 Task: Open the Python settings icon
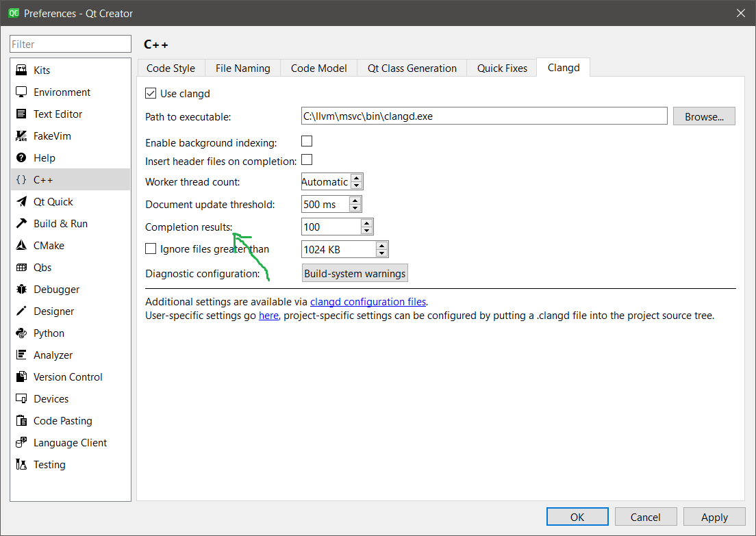pyautogui.click(x=21, y=333)
